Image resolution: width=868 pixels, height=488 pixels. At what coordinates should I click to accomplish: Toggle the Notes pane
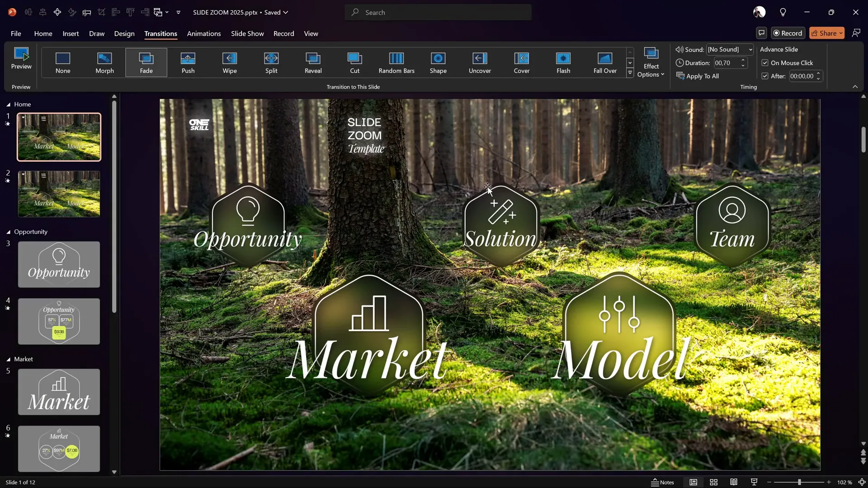tap(663, 482)
